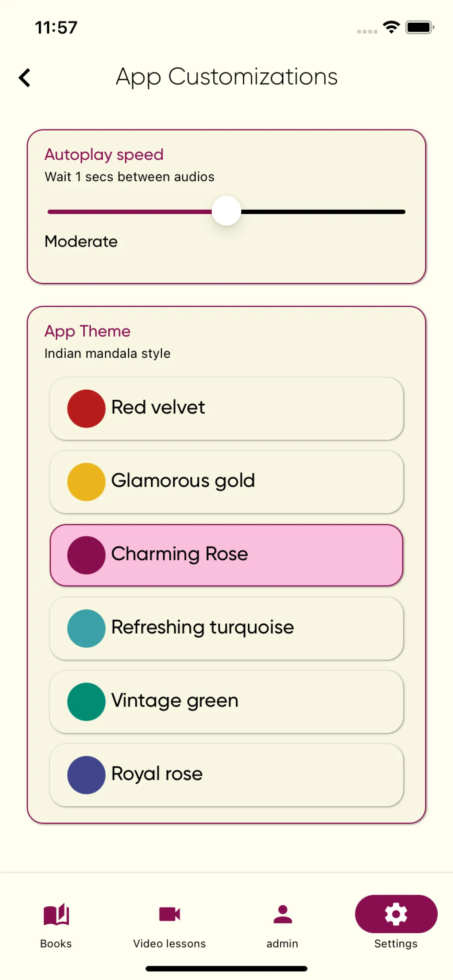453x980 pixels.
Task: Click the Autoplay speed heading
Action: pos(104,155)
